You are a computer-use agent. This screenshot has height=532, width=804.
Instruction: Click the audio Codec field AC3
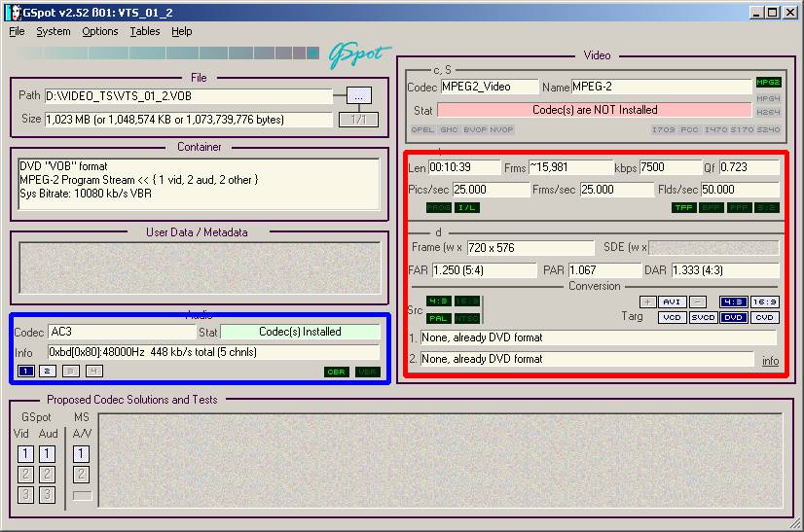(122, 332)
